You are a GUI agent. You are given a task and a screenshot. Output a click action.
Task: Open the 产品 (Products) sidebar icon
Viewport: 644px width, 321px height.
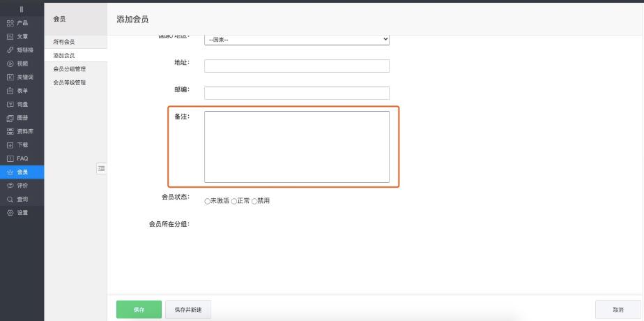tap(10, 22)
